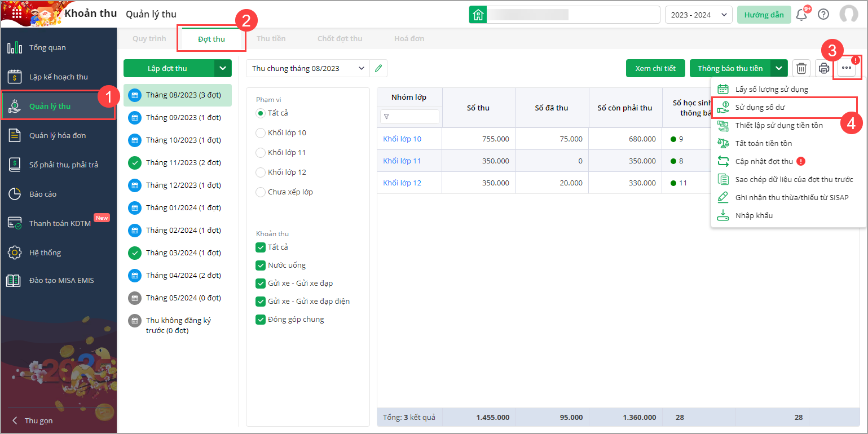
Task: Open the Khối lớp 11 link
Action: [x=402, y=161]
